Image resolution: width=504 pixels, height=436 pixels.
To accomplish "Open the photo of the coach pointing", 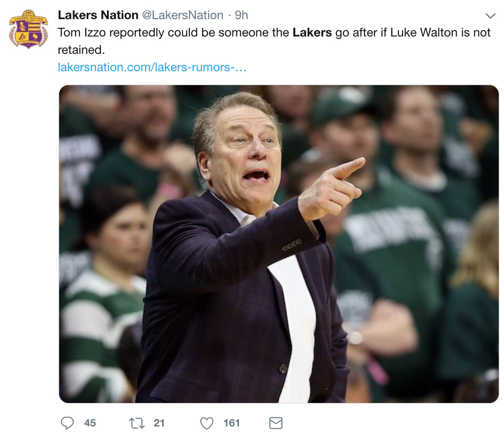I will pos(279,244).
